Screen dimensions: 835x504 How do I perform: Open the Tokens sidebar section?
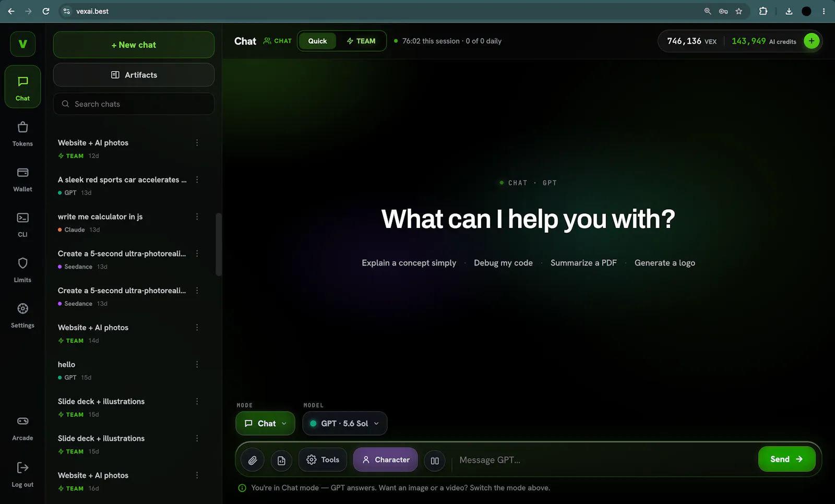click(22, 134)
